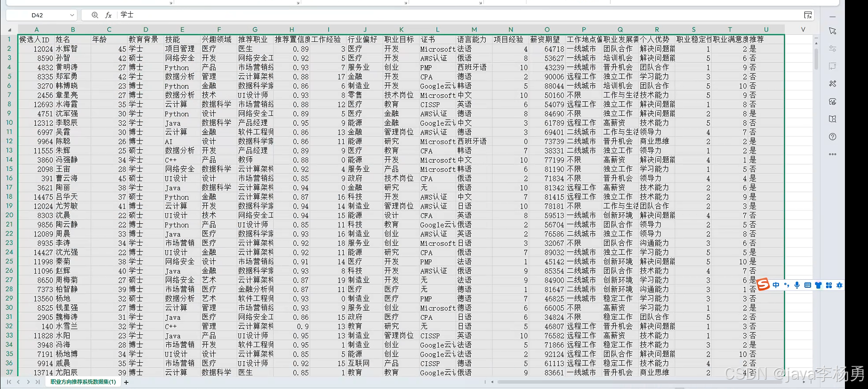The image size is (868, 389).
Task: Click the insert function fx icon
Action: coord(108,15)
